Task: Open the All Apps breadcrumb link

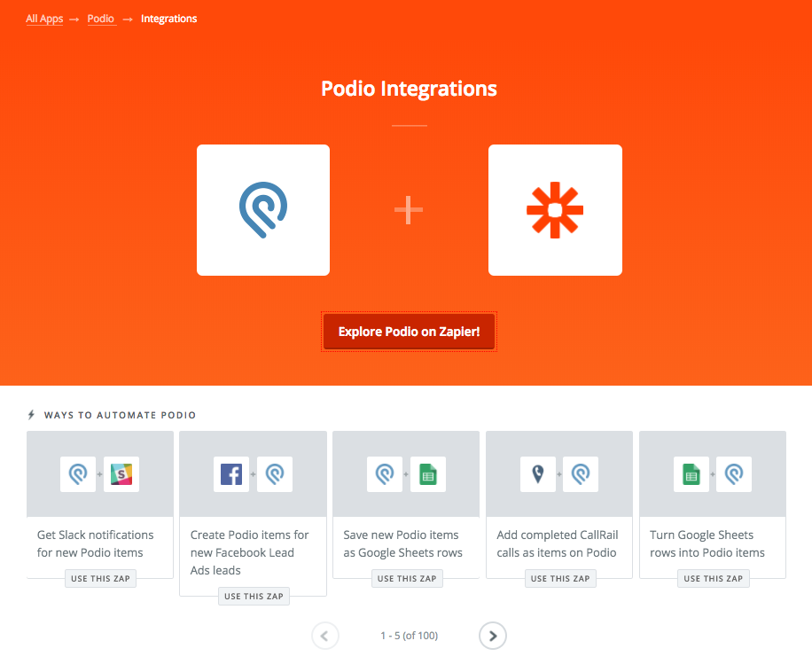Action: 44,19
